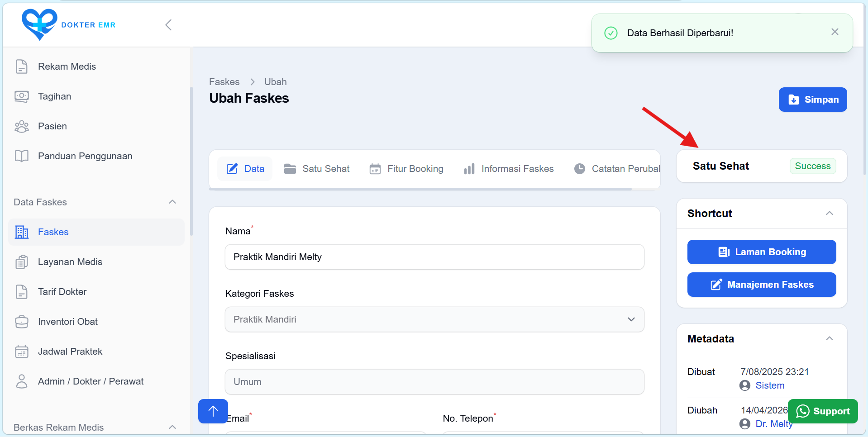The height and width of the screenshot is (437, 868).
Task: Click the breadcrumb chevron separator icon
Action: tap(253, 82)
